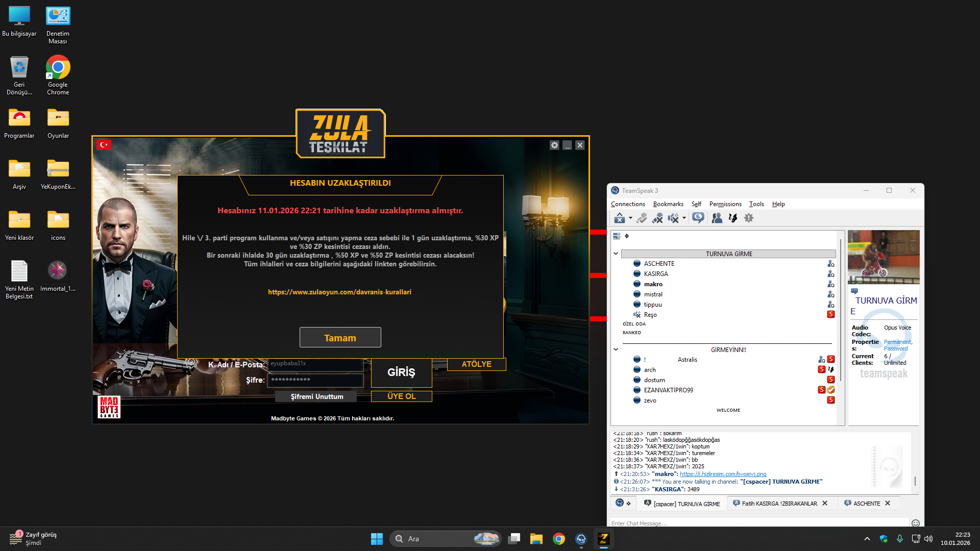This screenshot has height=551, width=980.
Task: Open the Help menu in TeamSpeak
Action: tap(778, 204)
